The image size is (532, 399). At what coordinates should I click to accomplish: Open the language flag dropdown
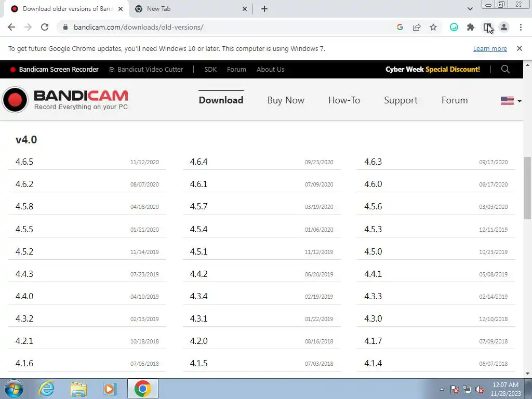click(511, 101)
